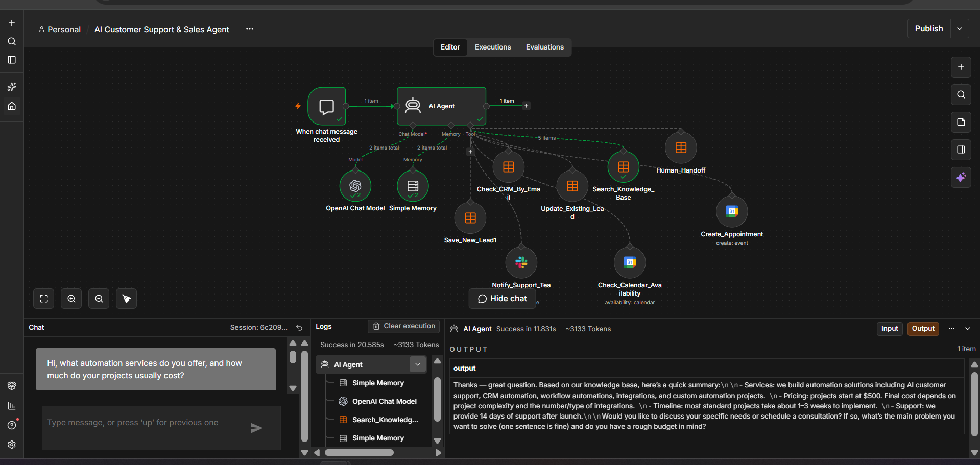Click the tidy up workflow icon
This screenshot has width=980, height=465.
pos(126,299)
